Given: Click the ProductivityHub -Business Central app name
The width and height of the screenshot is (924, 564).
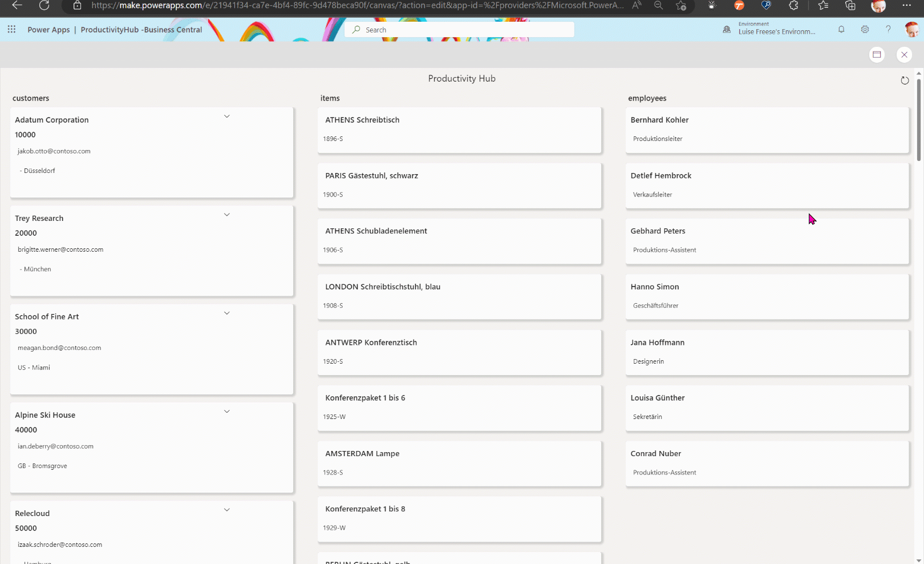Looking at the screenshot, I should tap(141, 30).
